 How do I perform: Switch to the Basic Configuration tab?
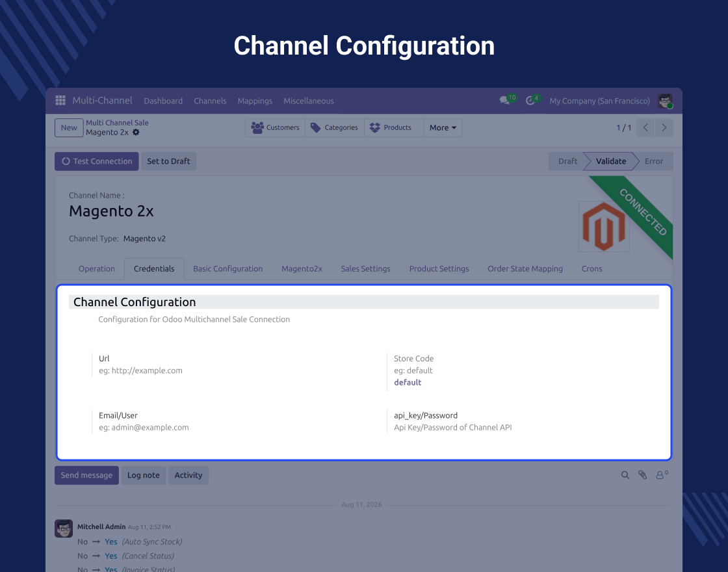[228, 269]
